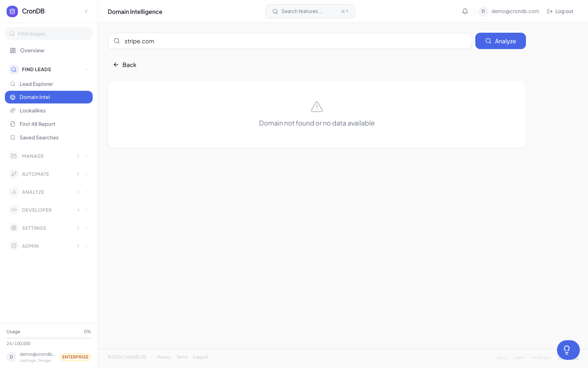Click the '24 / 100,000' usage text
This screenshot has height=368, width=588.
click(x=18, y=343)
